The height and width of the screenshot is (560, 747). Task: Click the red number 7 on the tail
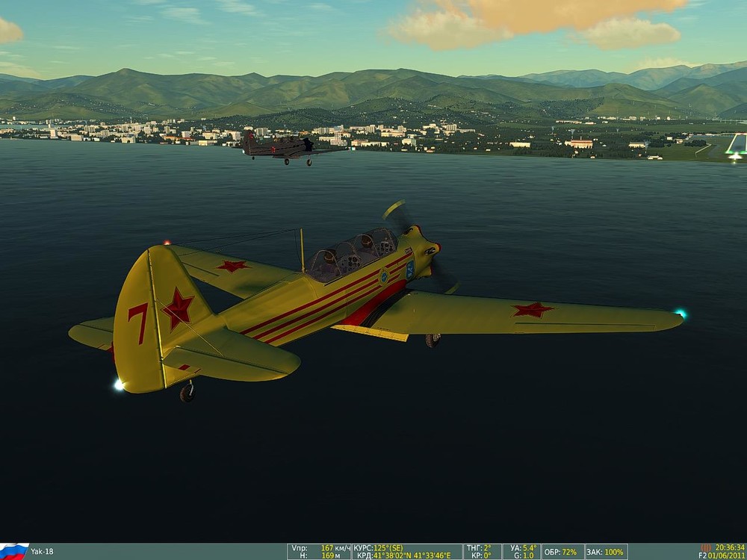(138, 323)
